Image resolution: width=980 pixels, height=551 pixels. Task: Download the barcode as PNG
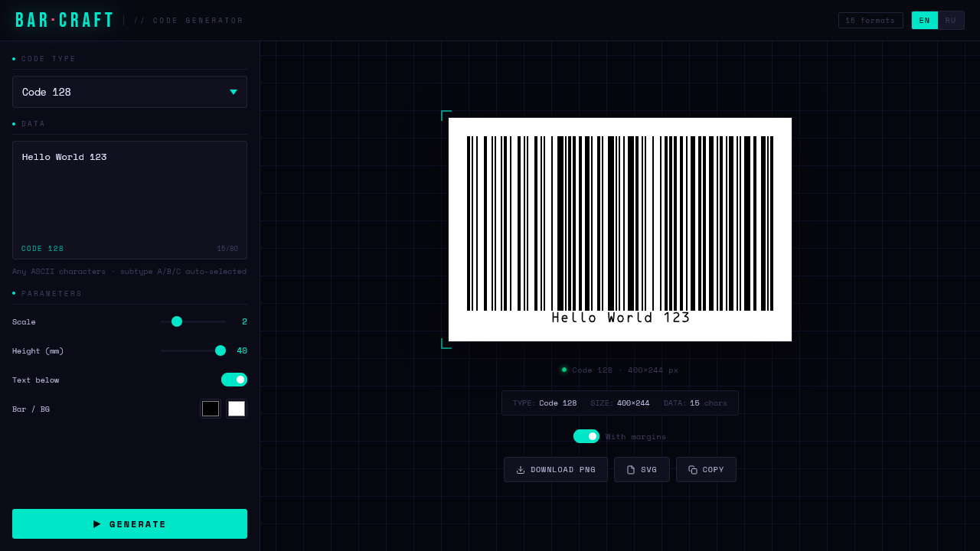[556, 470]
